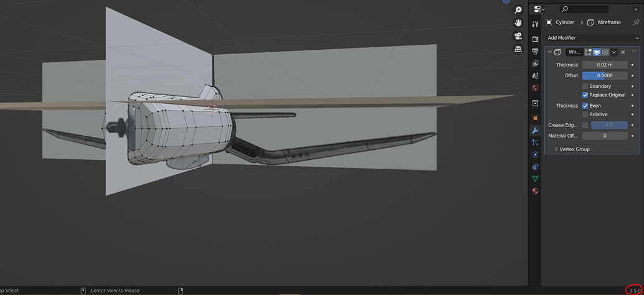644x295 pixels.
Task: Click animate dot next to Material Offset
Action: [x=633, y=136]
